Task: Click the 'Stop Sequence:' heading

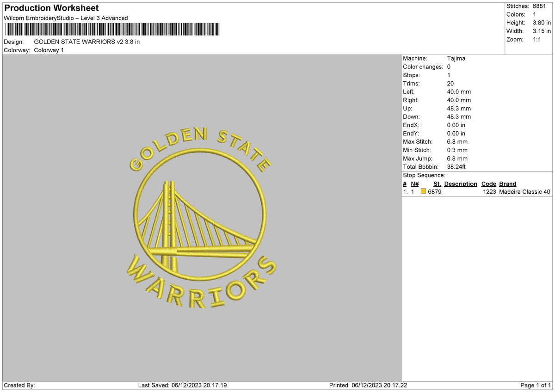Action: [x=424, y=175]
